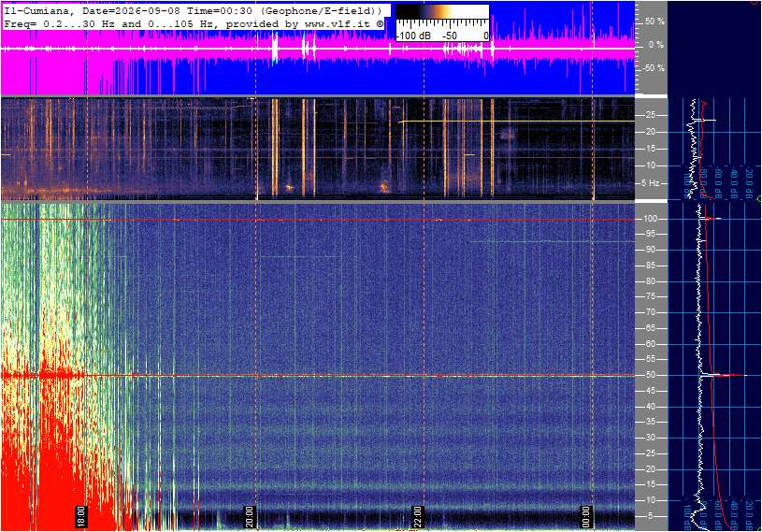Click the 65 frequency axis label
Screen dimensions: 762x532
coord(650,328)
